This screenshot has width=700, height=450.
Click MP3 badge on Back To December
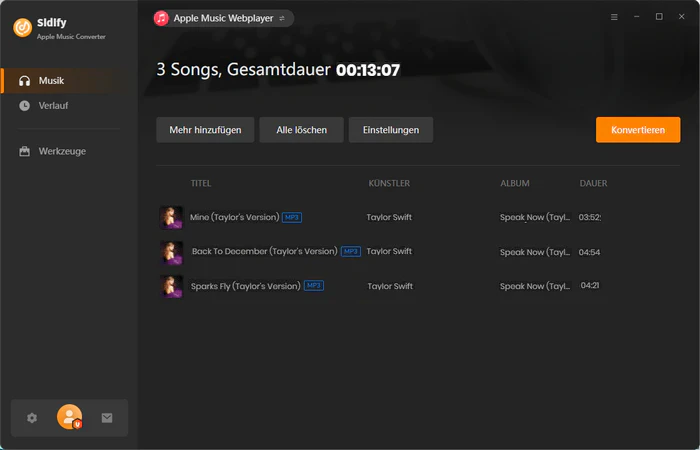pyautogui.click(x=351, y=251)
